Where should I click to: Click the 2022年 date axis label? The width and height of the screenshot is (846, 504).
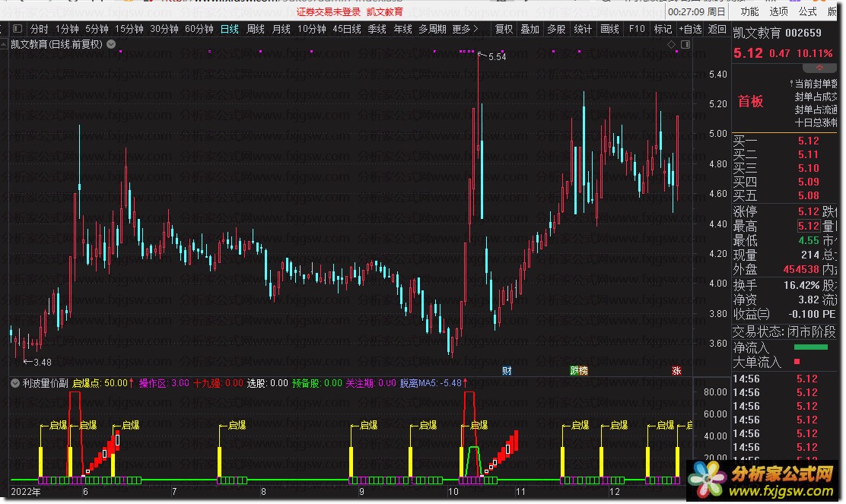click(x=25, y=492)
